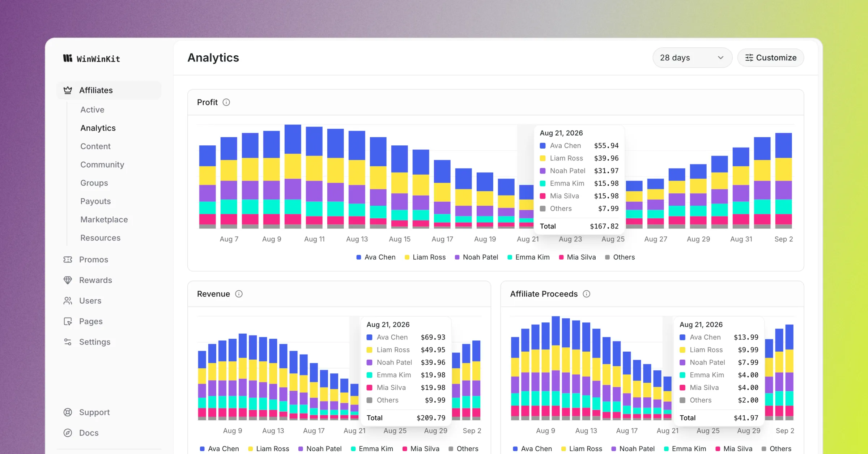
Task: Toggle Ava Chen in Revenue legend
Action: point(219,449)
